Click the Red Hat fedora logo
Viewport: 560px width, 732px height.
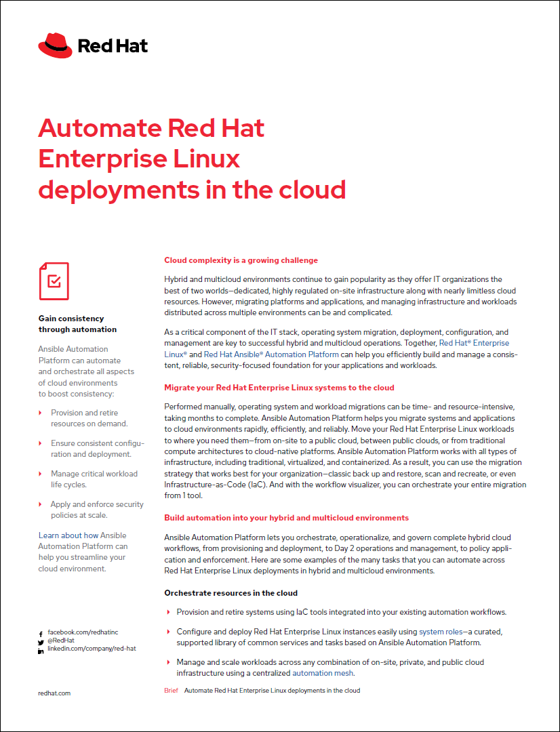pos(55,45)
